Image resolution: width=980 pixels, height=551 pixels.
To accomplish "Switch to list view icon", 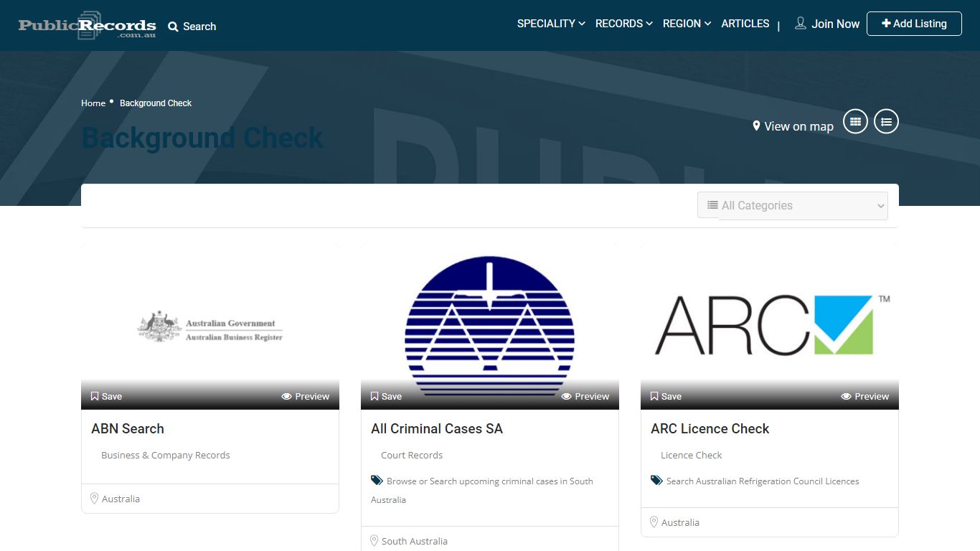I will tap(886, 122).
